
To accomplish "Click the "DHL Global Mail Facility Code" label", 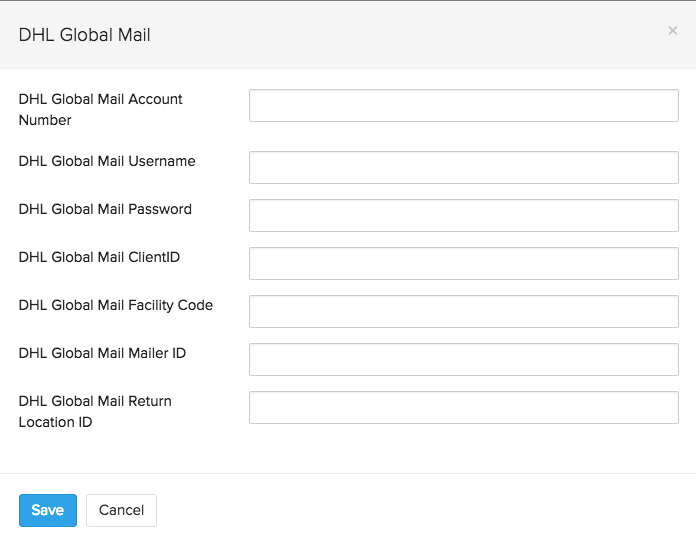I will (116, 305).
